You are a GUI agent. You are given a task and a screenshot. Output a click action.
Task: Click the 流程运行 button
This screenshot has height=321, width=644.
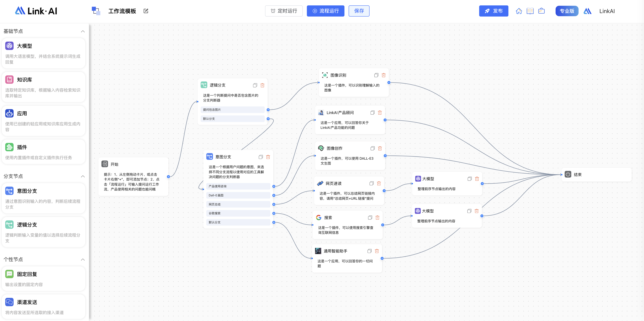point(325,11)
